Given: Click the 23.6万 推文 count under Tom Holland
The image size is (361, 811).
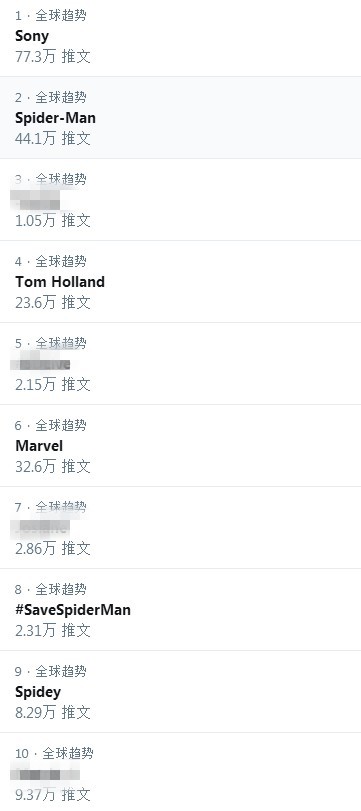Looking at the screenshot, I should click(x=53, y=302).
